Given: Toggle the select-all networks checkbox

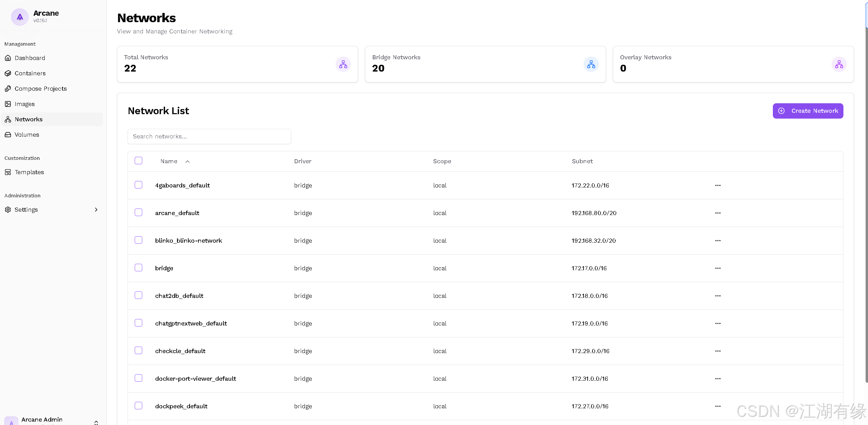Looking at the screenshot, I should (x=138, y=161).
